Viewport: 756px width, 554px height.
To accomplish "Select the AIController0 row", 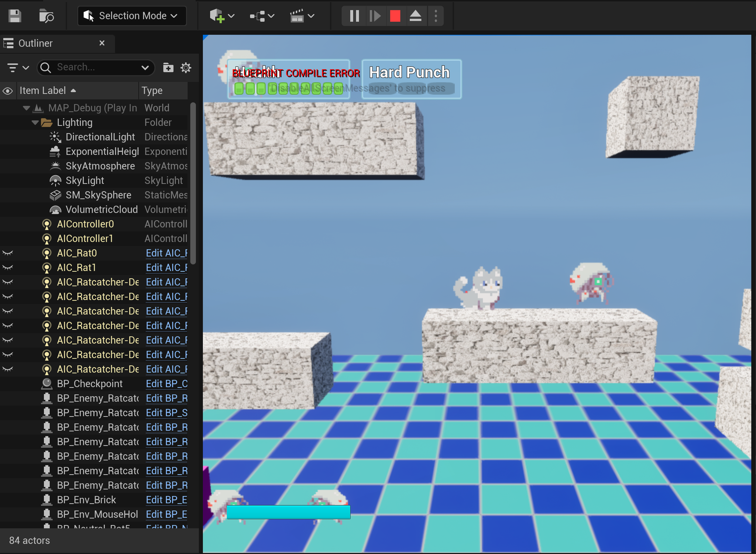I will (94, 224).
